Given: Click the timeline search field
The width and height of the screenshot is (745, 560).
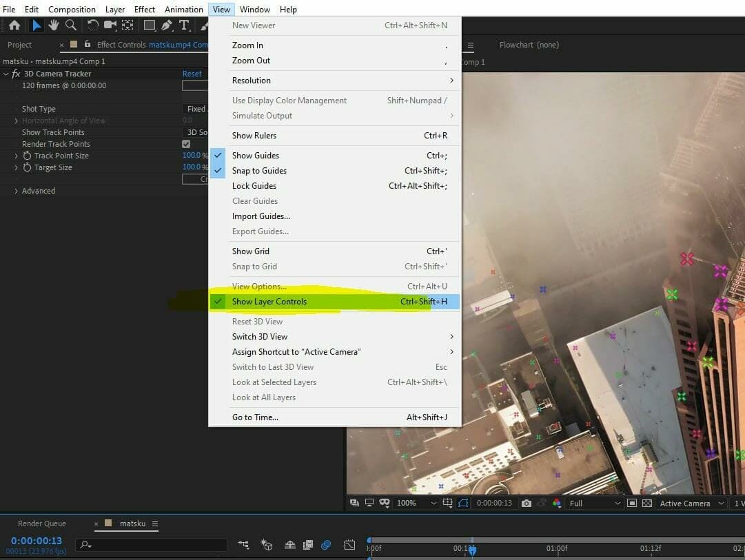Looking at the screenshot, I should click(152, 545).
